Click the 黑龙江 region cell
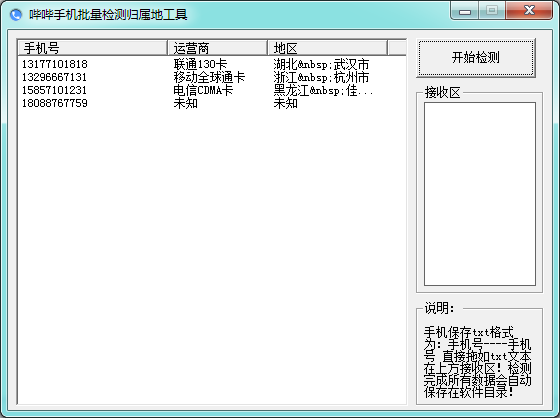Image resolution: width=560 pixels, height=418 pixels. click(x=323, y=90)
